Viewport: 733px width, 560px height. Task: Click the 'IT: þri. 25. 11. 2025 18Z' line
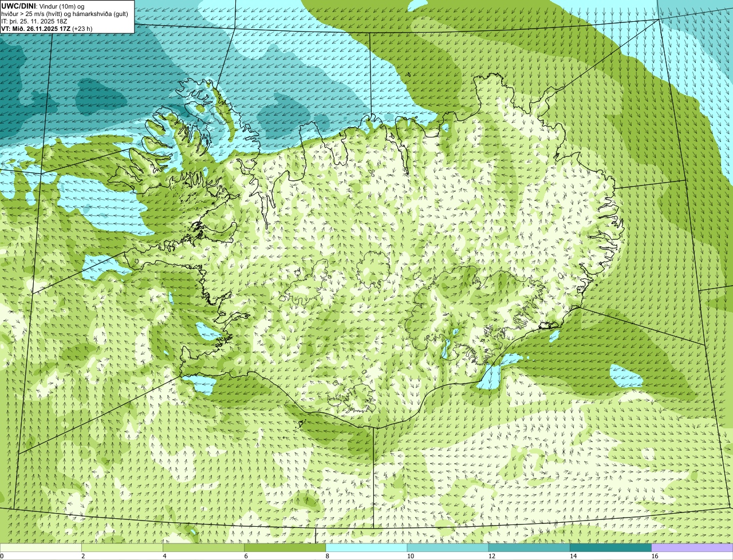coord(34,21)
